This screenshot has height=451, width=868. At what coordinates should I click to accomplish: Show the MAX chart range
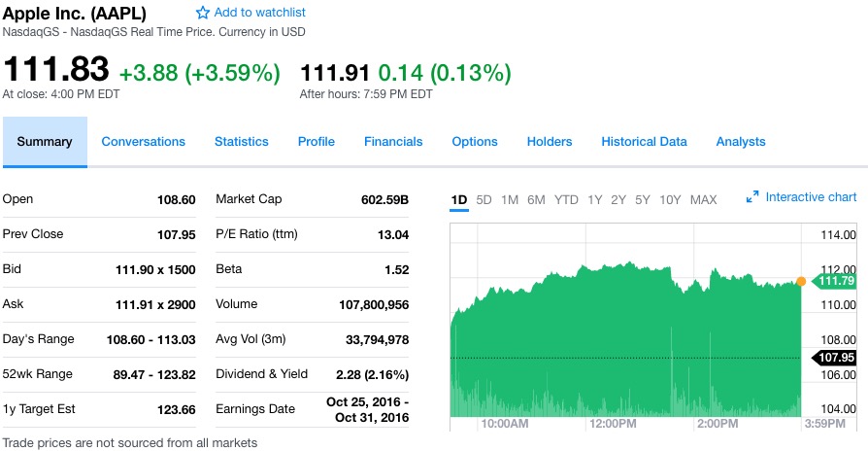703,200
